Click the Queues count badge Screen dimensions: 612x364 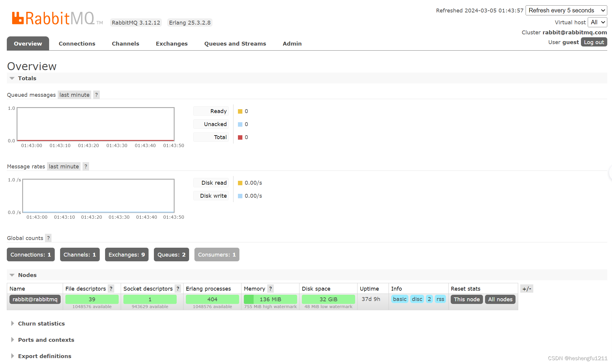[x=172, y=255]
